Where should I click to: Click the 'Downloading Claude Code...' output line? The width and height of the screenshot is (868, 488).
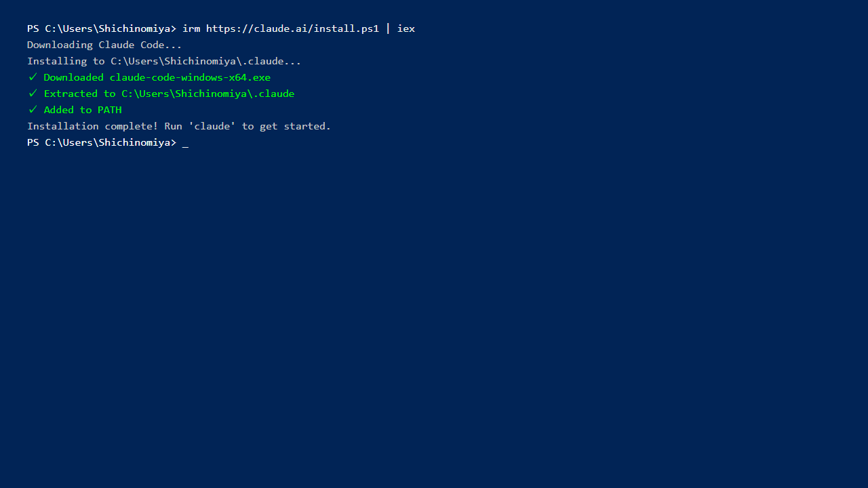coord(104,45)
